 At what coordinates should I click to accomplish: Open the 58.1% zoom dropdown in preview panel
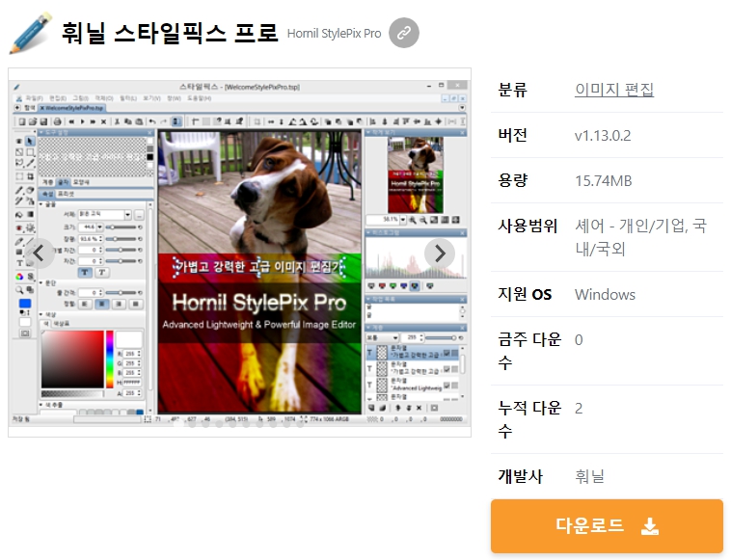coord(403,220)
